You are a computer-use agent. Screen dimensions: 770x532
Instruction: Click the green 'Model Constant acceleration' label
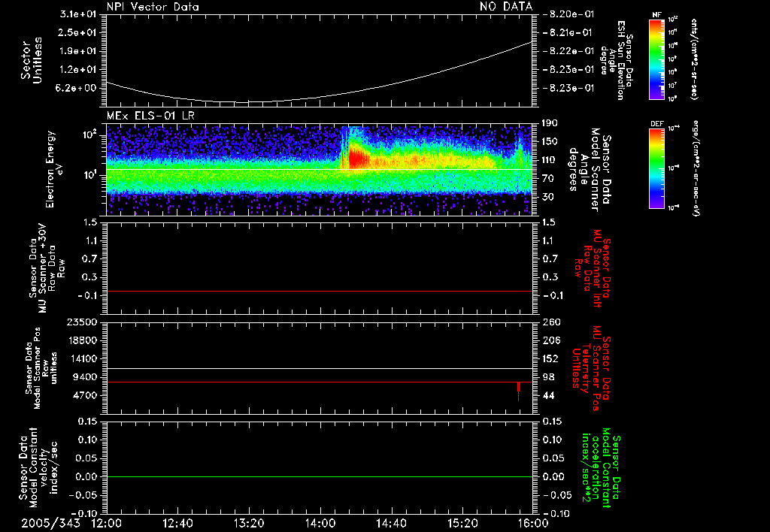(x=600, y=467)
